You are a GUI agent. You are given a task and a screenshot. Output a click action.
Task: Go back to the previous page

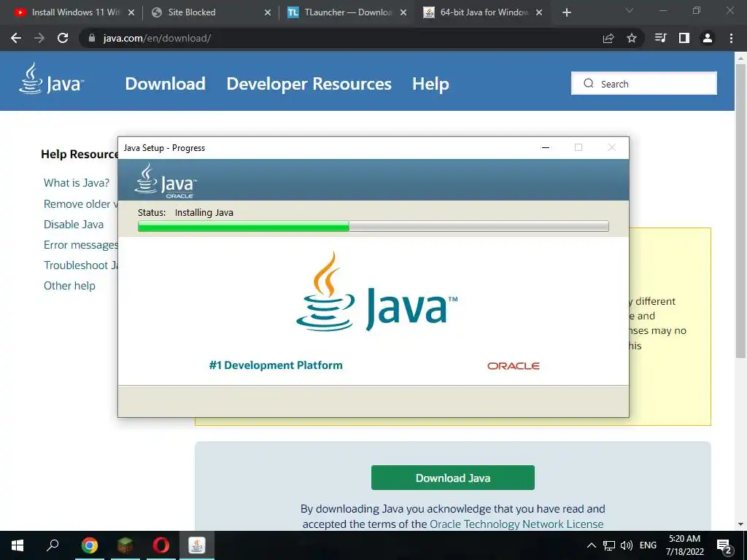tap(16, 38)
